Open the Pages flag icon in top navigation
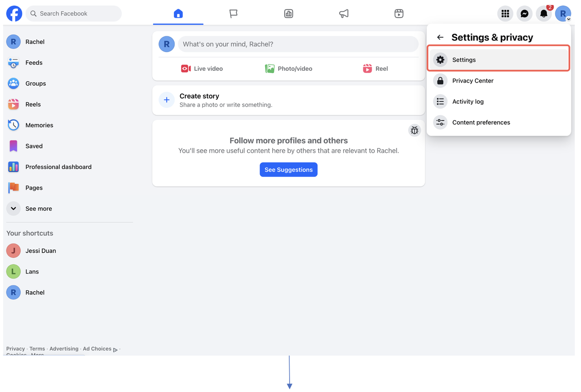581x392 pixels. coord(233,14)
